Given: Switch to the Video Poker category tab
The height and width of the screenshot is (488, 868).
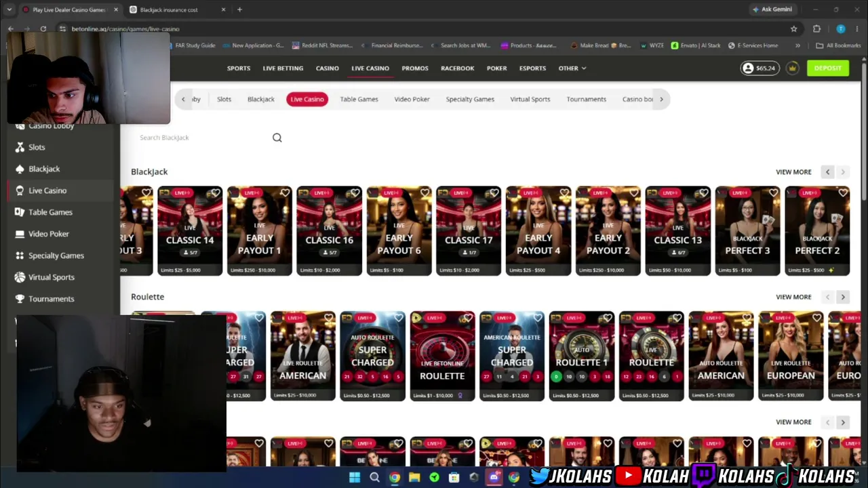Looking at the screenshot, I should click(412, 100).
